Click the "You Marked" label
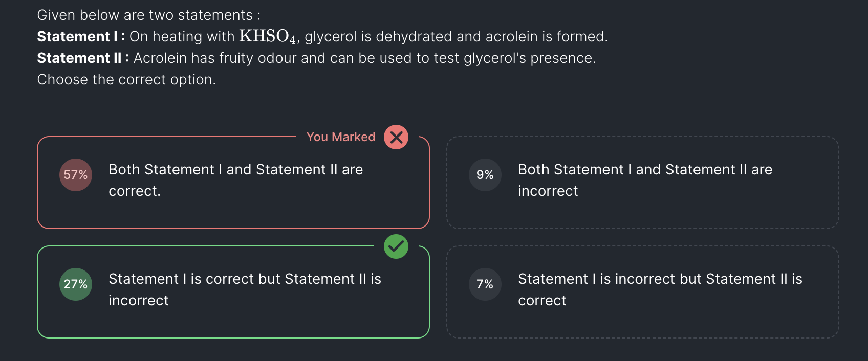The height and width of the screenshot is (361, 868). tap(341, 137)
